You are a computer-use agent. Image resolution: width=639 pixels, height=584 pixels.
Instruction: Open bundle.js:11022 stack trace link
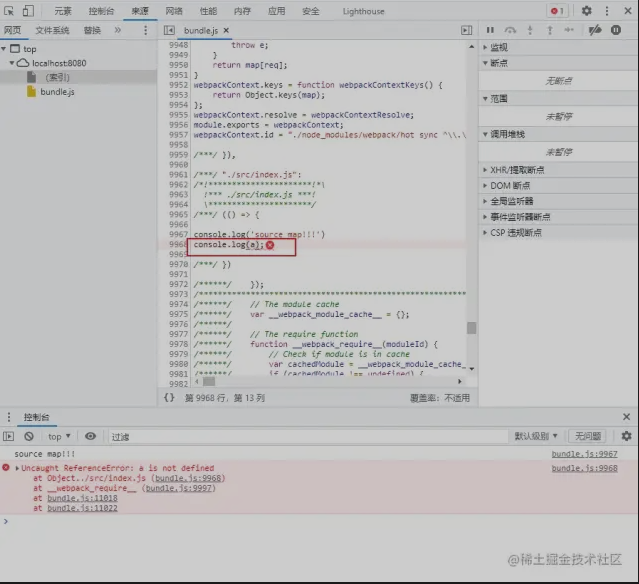(x=82, y=508)
